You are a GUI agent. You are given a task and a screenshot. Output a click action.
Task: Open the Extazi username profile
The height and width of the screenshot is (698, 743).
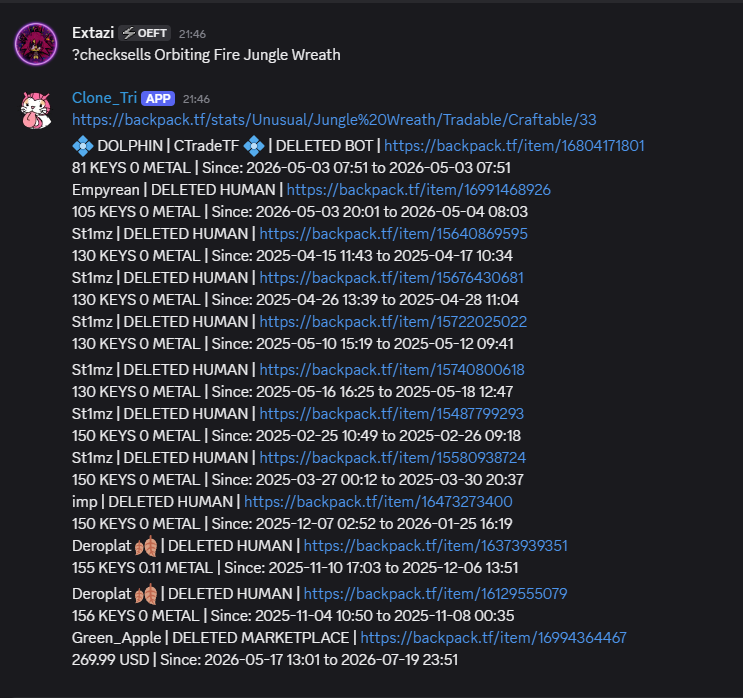click(93, 33)
